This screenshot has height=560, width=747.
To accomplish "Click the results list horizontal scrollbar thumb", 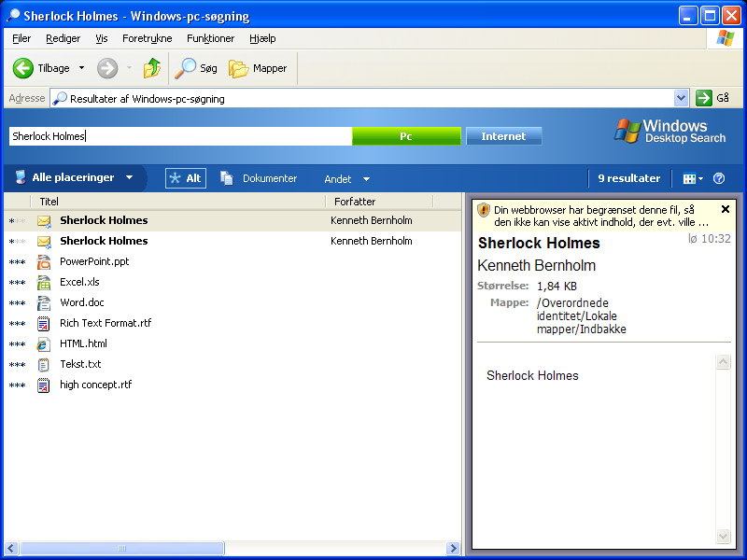I will click(122, 548).
